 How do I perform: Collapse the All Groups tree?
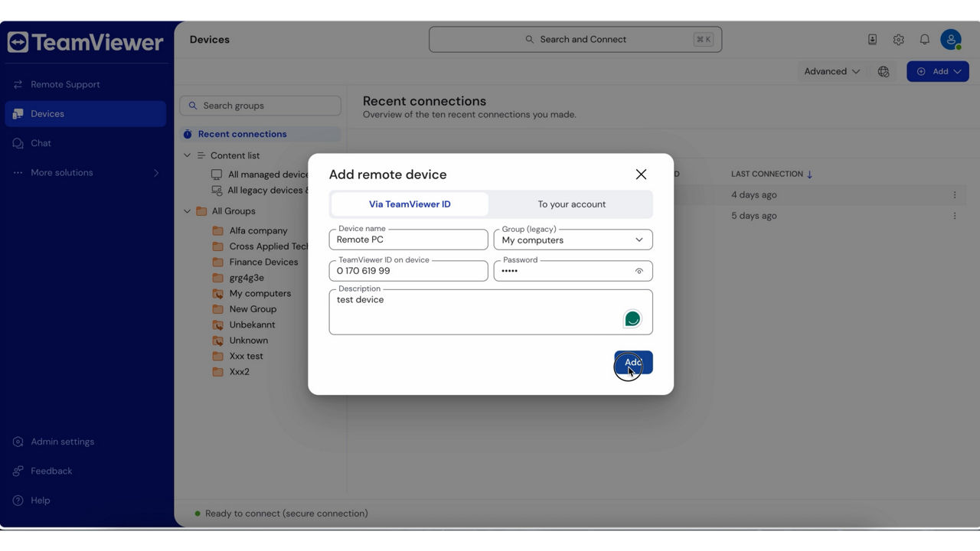187,211
